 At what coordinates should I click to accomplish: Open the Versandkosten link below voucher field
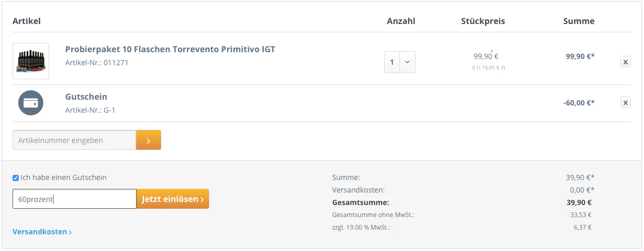click(x=42, y=232)
